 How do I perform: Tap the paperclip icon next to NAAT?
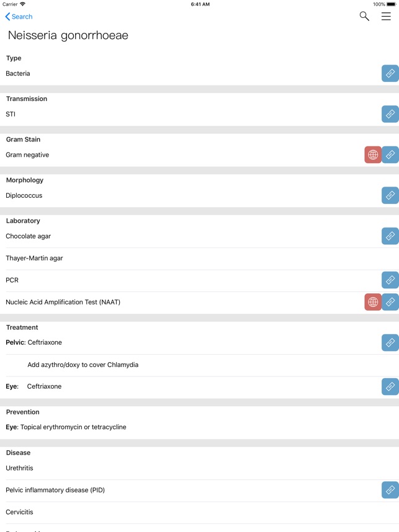(390, 302)
